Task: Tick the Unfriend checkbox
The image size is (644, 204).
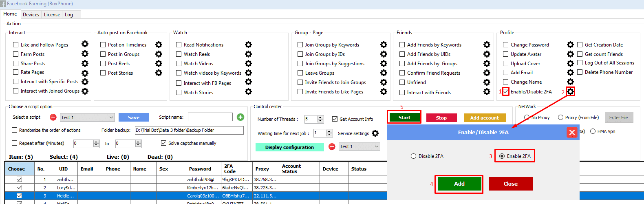Action: click(402, 82)
